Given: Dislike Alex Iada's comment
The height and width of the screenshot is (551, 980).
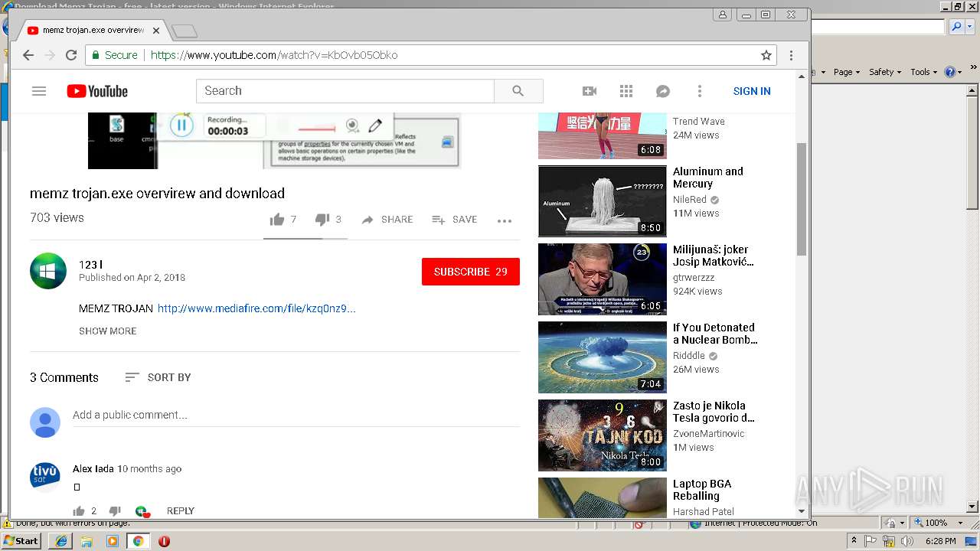Looking at the screenshot, I should point(115,511).
